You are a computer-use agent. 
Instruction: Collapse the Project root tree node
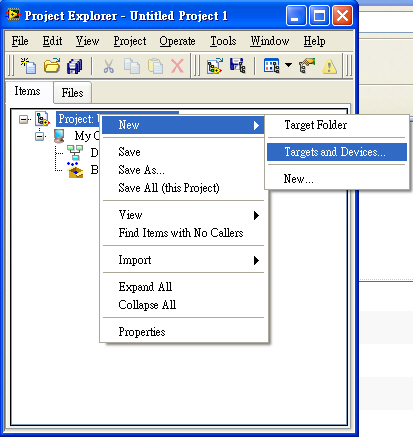point(23,119)
